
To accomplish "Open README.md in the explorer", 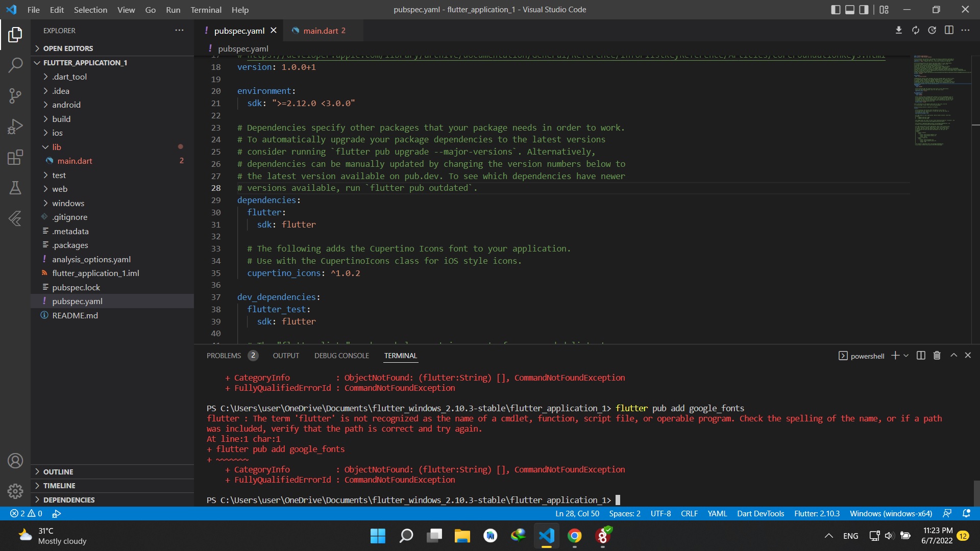I will click(x=112, y=315).
